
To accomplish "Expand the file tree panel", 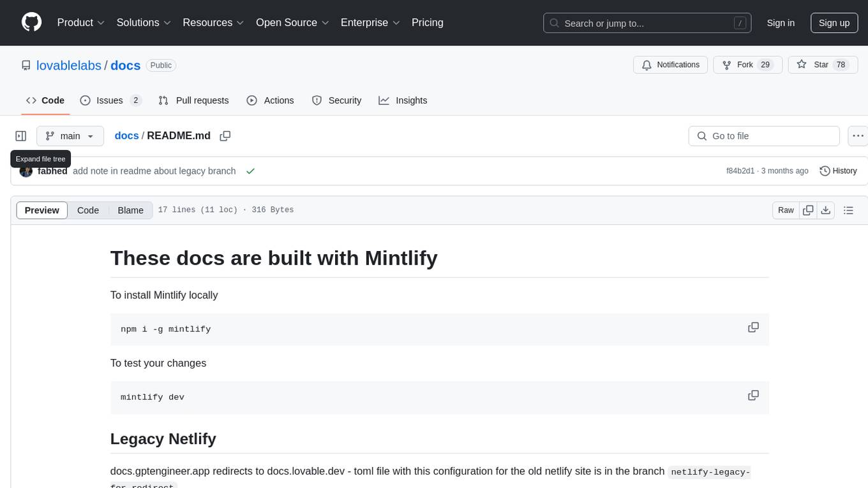I will (21, 136).
